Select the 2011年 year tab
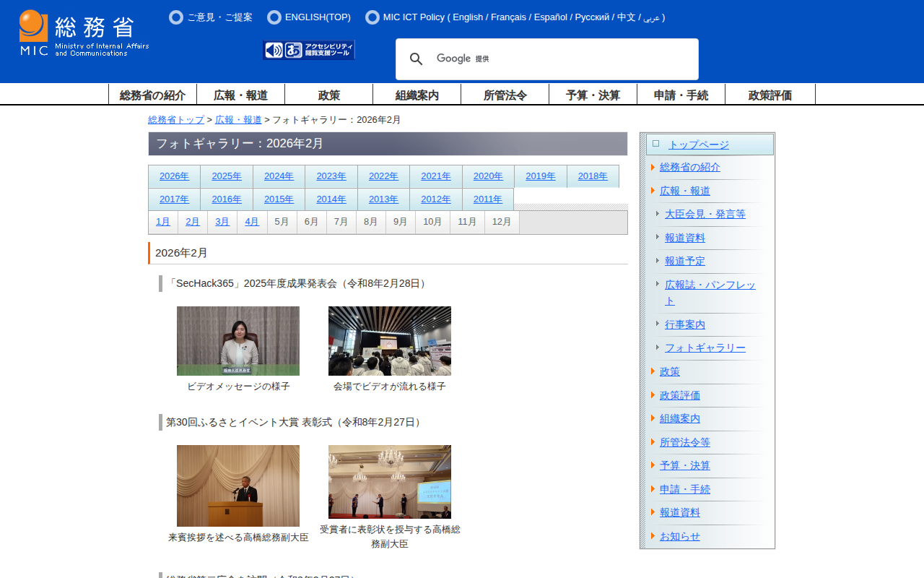This screenshot has width=924, height=578. (488, 199)
